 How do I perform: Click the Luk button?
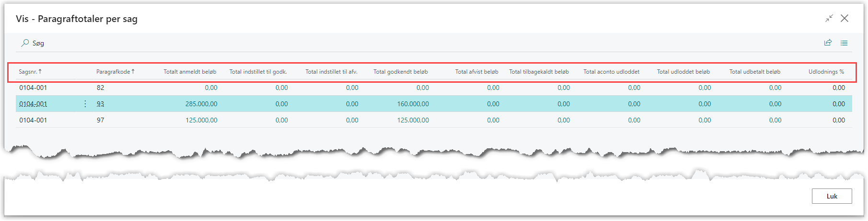[x=832, y=196]
